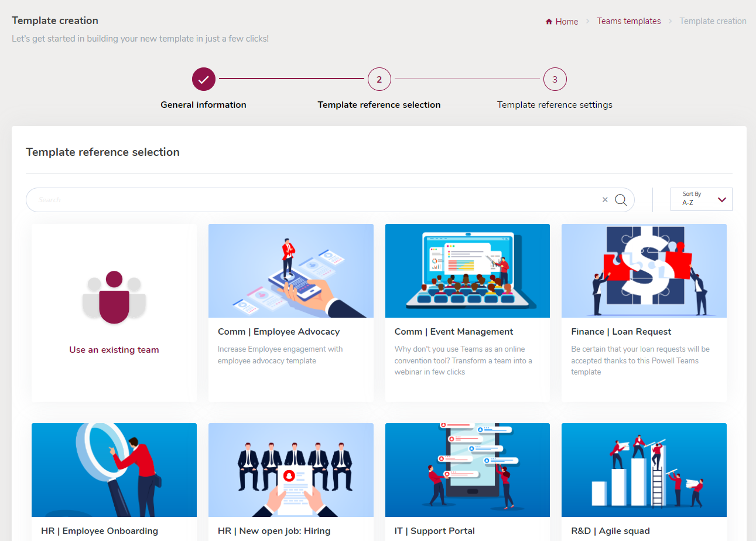The height and width of the screenshot is (541, 756).
Task: Select the HR | Employee Onboarding thumbnail image
Action: [x=114, y=470]
